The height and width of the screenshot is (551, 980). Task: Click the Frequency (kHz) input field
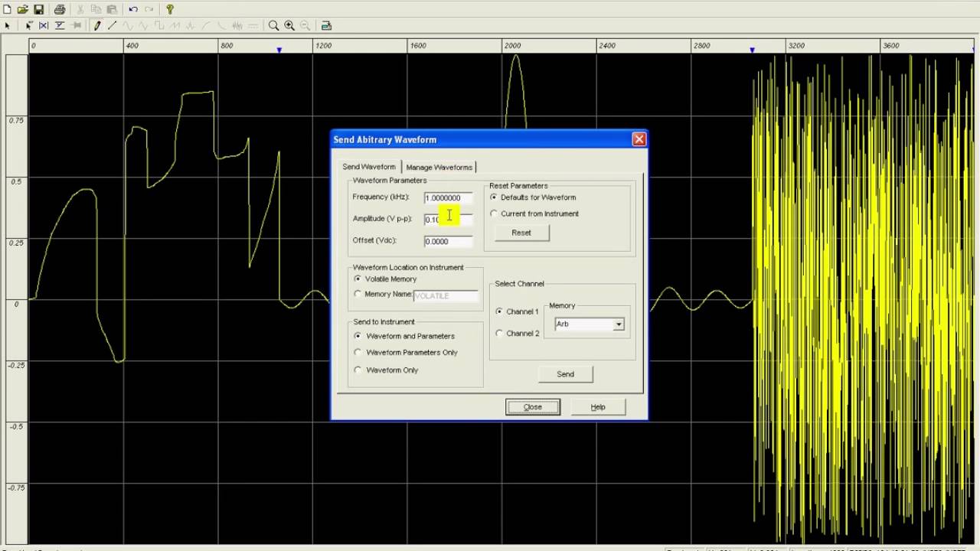(449, 198)
